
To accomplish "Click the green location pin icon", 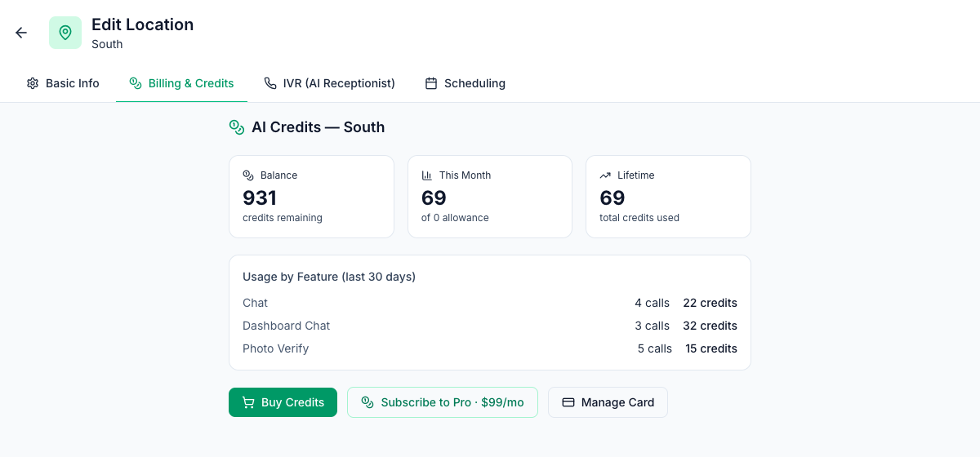I will point(65,33).
